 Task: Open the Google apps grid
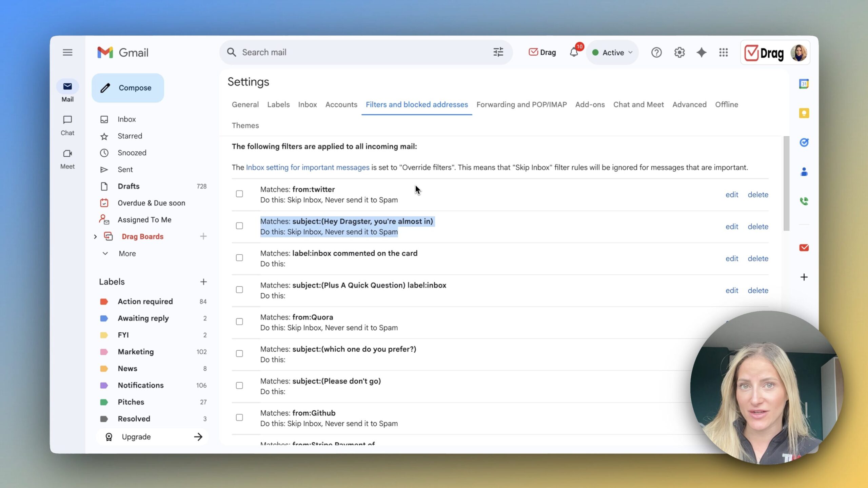pos(724,52)
